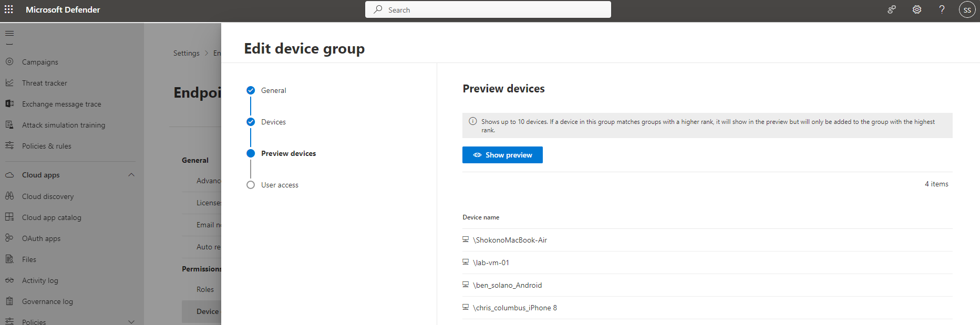Click the Microsoft Defender title
The width and height of the screenshot is (980, 325).
pos(63,9)
